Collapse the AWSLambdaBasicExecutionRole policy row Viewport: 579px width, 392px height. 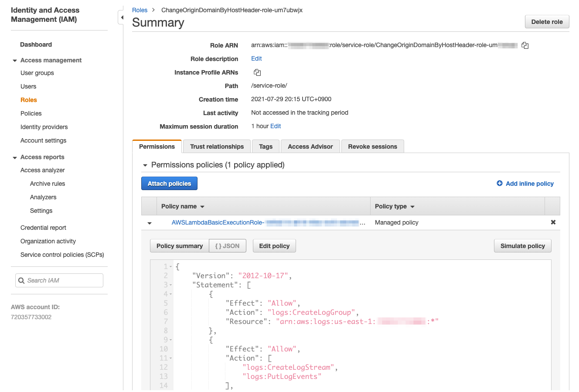pyautogui.click(x=150, y=223)
